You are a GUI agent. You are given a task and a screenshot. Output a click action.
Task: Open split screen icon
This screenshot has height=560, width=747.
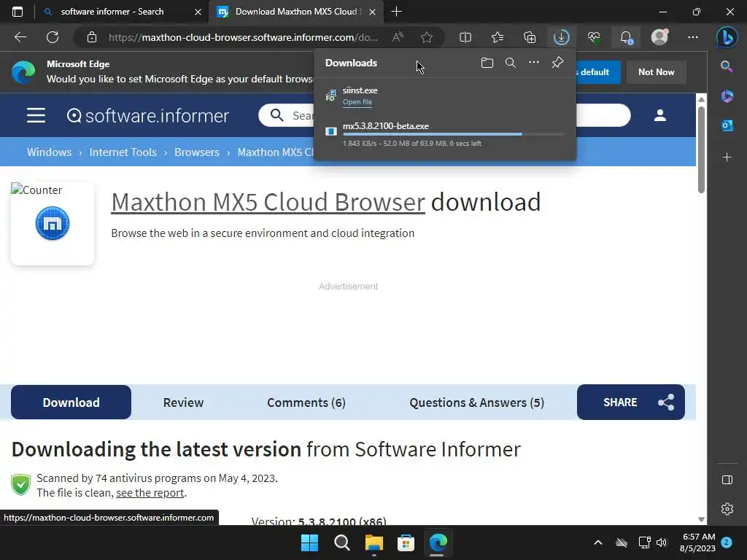[465, 37]
